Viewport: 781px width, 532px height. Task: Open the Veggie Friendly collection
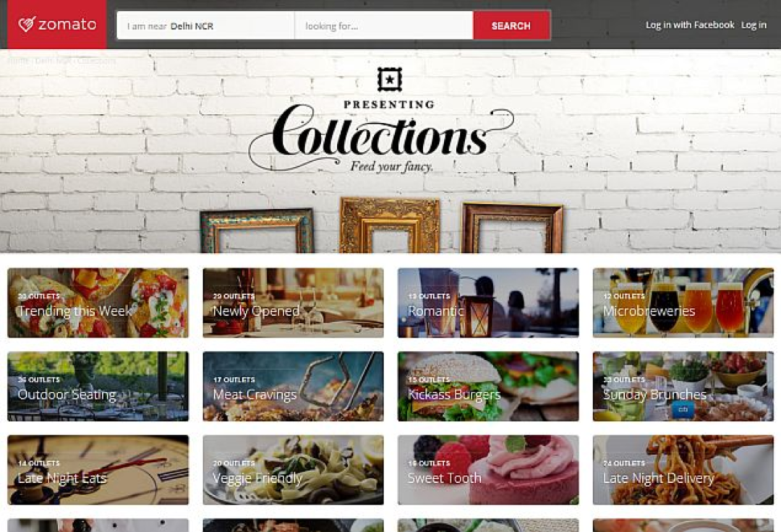click(x=294, y=470)
